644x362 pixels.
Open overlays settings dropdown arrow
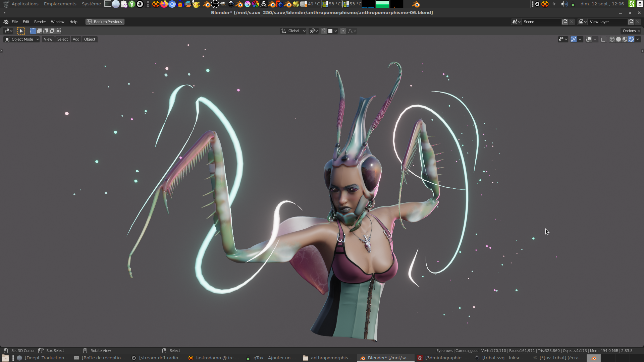pyautogui.click(x=595, y=39)
